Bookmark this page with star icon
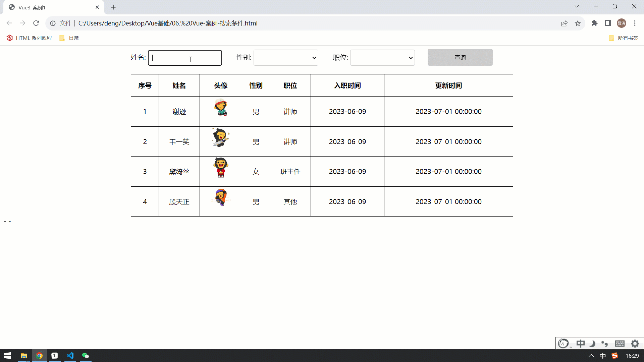Image resolution: width=644 pixels, height=362 pixels. coord(578,23)
